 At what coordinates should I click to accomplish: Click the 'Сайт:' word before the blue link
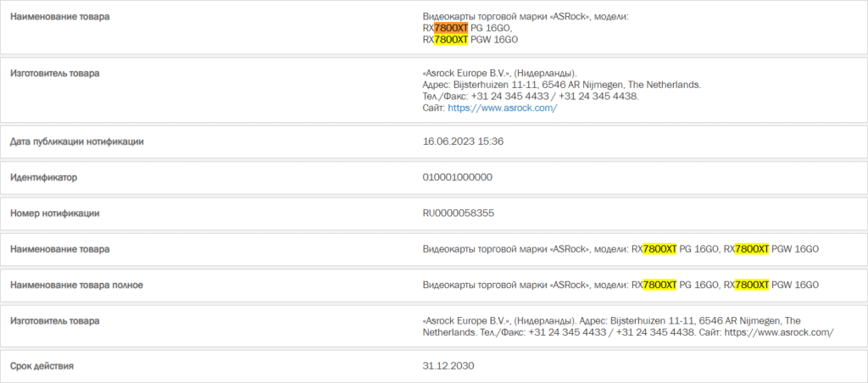(433, 108)
